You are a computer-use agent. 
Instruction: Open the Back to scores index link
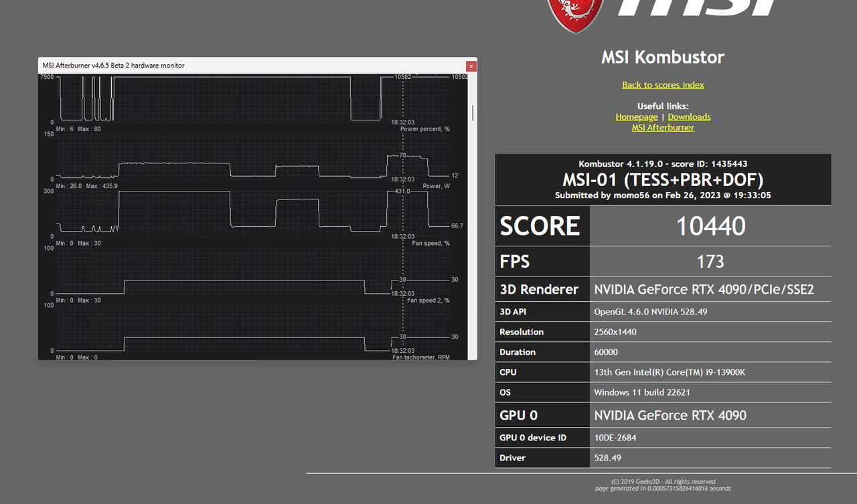[x=663, y=85]
